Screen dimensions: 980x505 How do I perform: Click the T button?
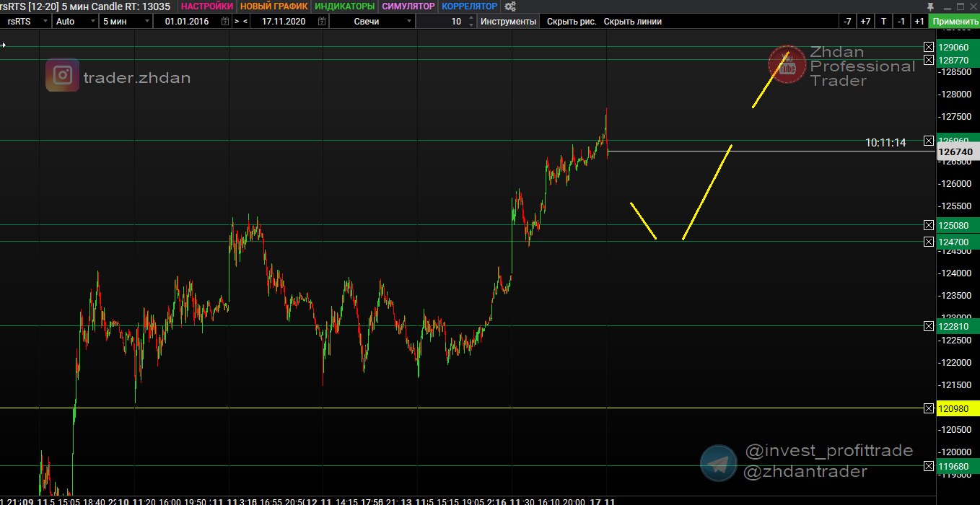883,22
